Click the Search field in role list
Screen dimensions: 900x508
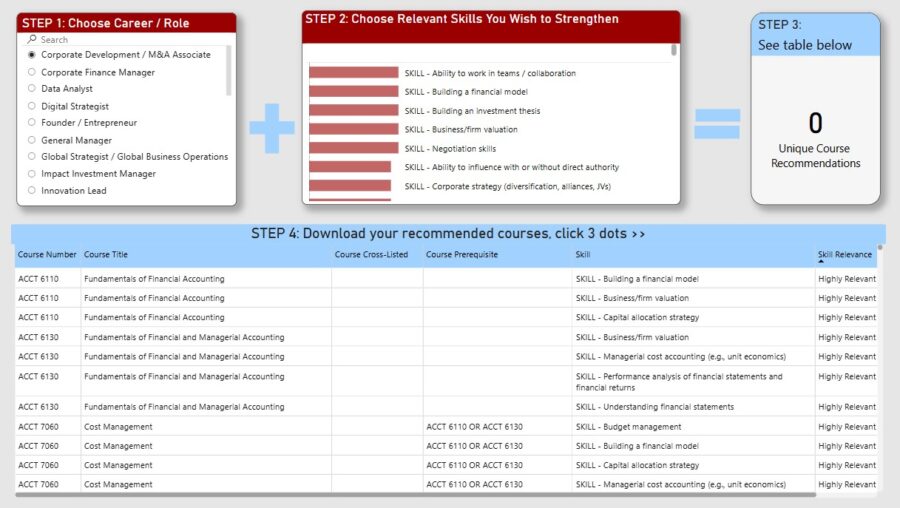pos(126,39)
